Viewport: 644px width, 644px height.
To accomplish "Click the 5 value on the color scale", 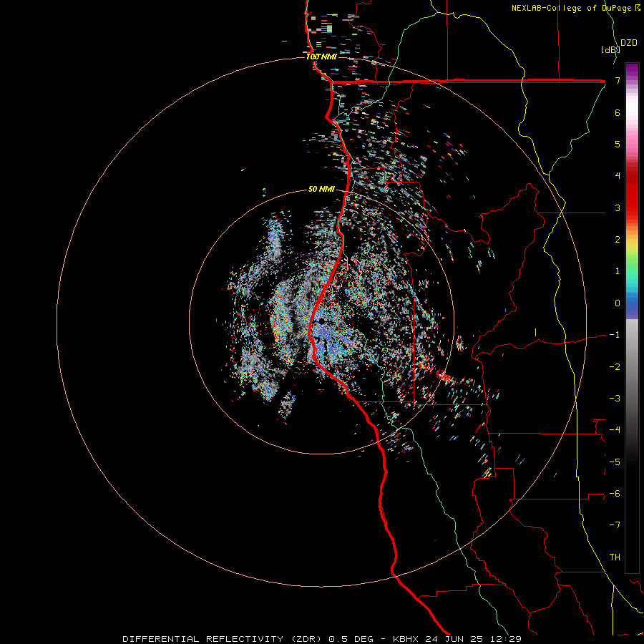I will point(618,144).
